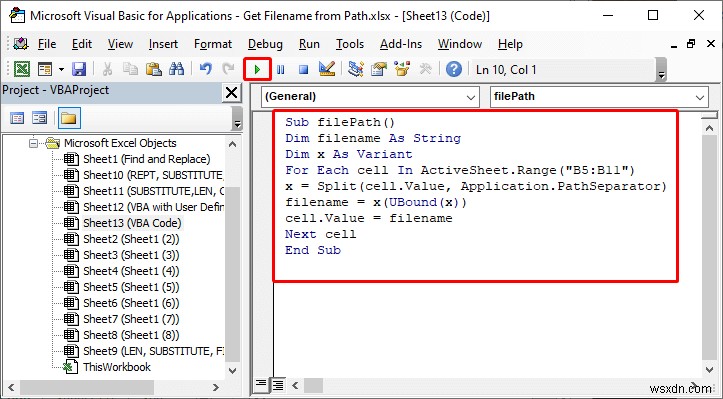Select ThisWorkbook in project tree
Image resolution: width=723 pixels, height=399 pixels.
click(117, 367)
